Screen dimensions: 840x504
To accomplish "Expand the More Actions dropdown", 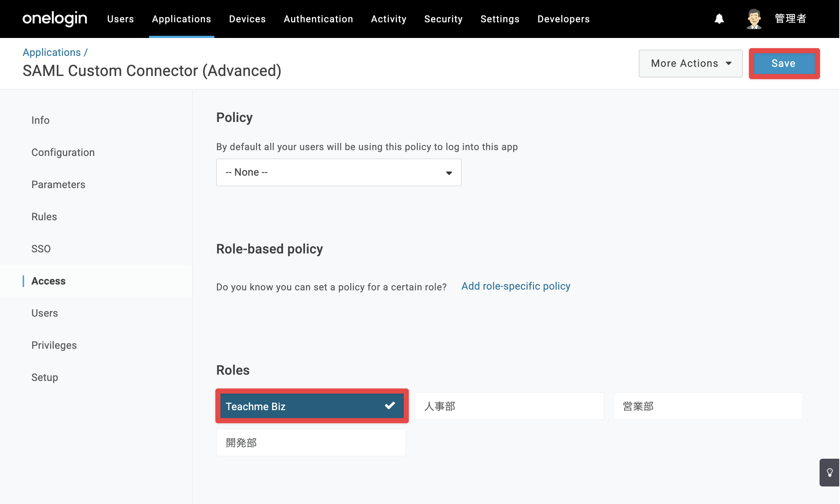I will click(x=690, y=64).
